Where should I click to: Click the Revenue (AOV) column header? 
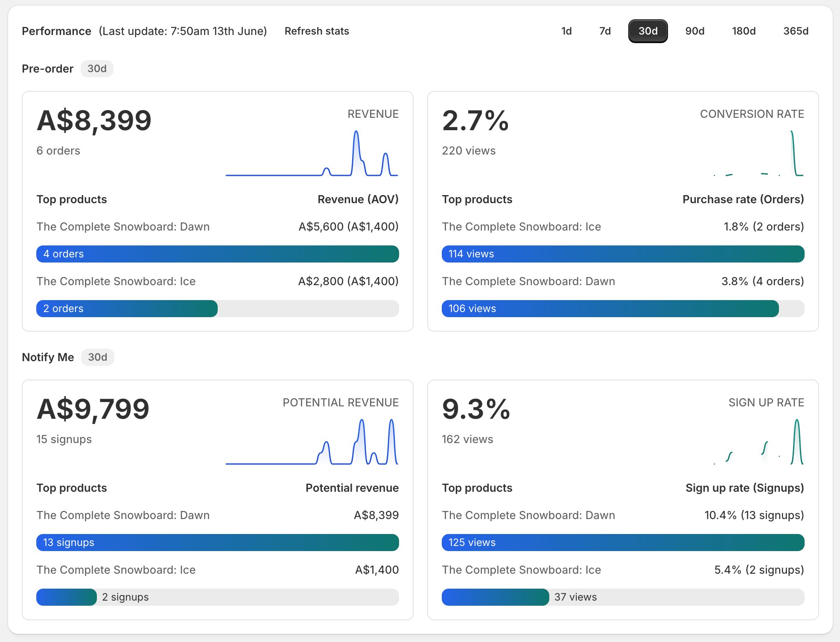pos(358,199)
